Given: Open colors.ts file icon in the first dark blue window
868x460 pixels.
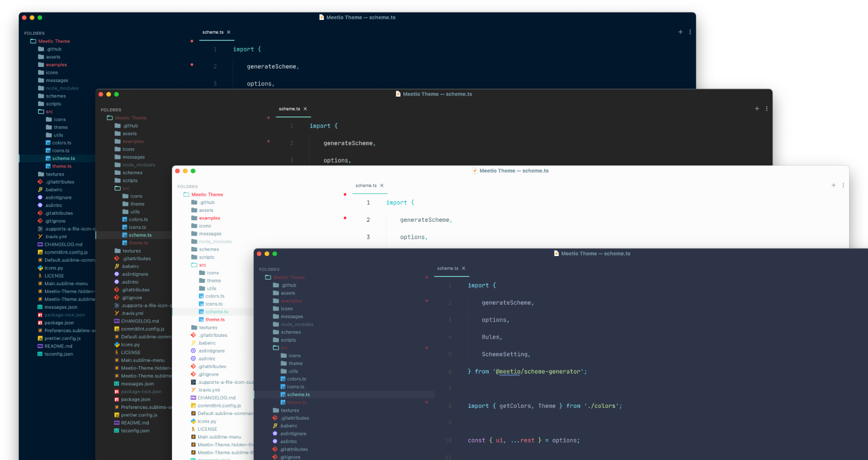Looking at the screenshot, I should pos(48,143).
